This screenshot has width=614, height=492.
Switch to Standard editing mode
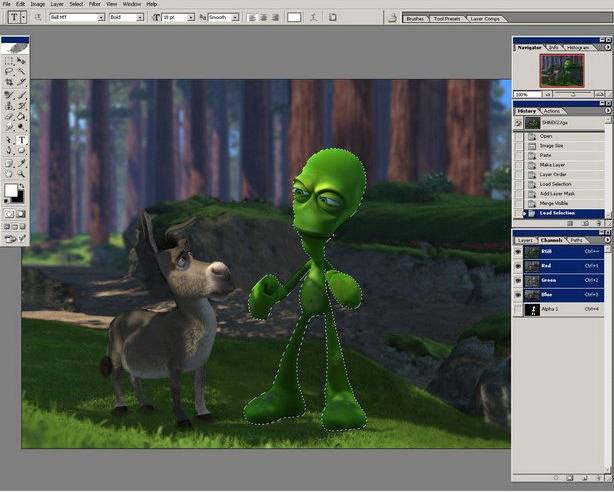9,214
